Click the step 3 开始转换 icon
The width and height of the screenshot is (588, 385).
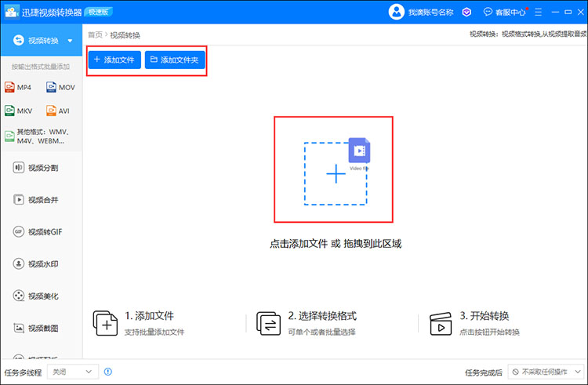(x=441, y=324)
